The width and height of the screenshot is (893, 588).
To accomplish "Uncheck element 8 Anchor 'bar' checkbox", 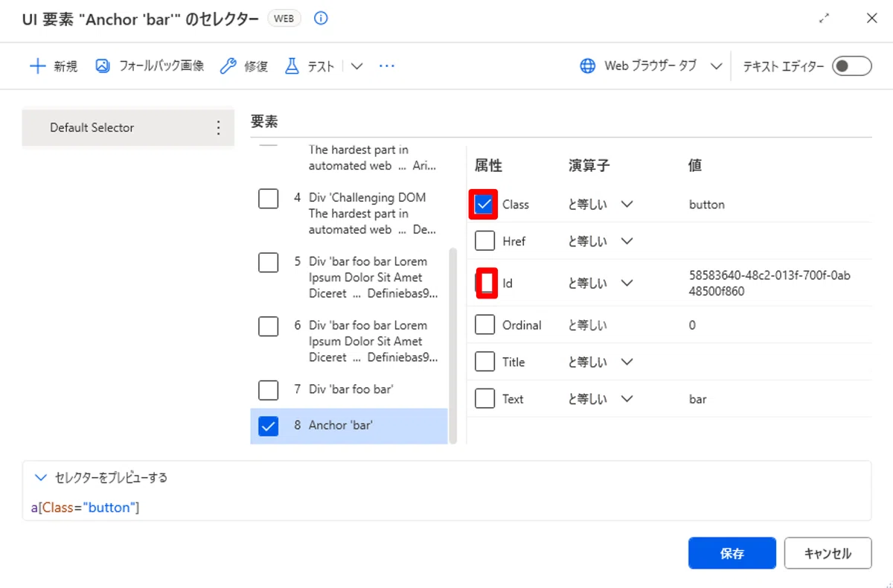I will 268,426.
